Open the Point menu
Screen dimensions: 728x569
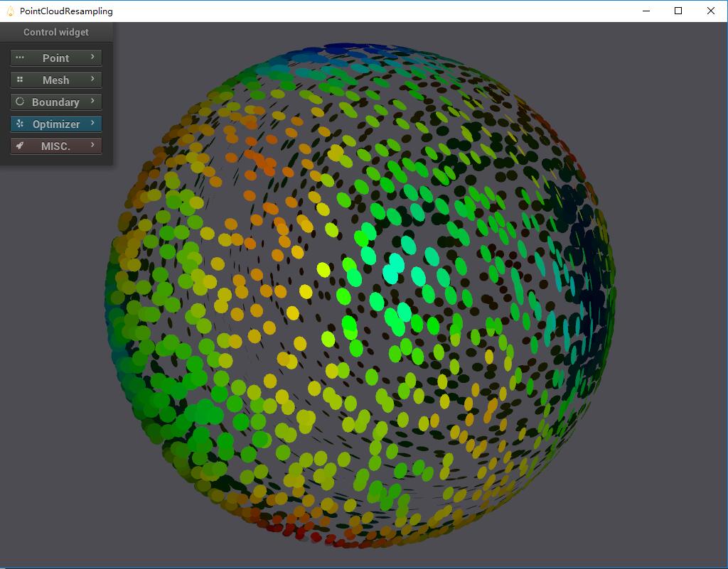[55, 58]
